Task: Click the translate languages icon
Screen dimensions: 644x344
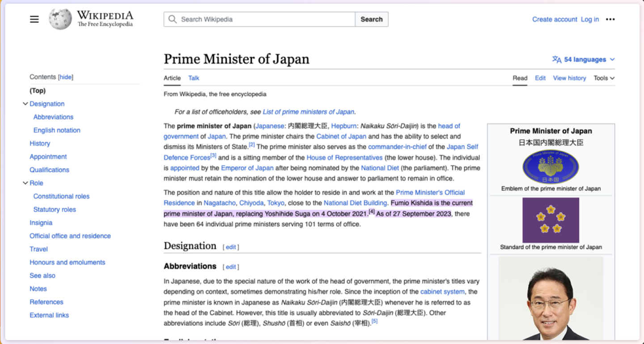Action: pos(557,59)
